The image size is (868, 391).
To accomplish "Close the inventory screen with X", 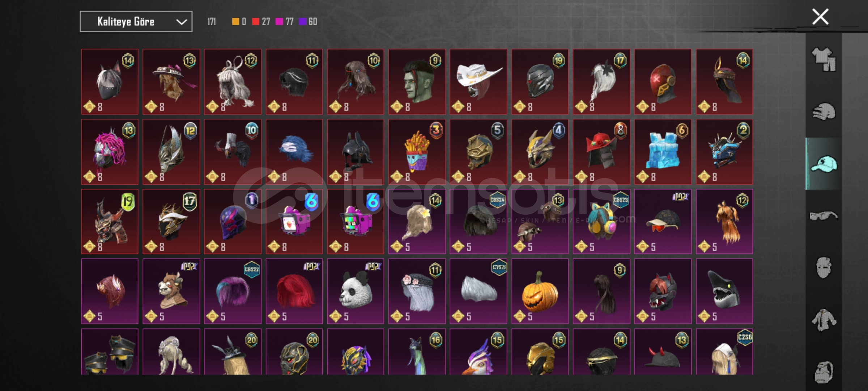I will (x=820, y=17).
